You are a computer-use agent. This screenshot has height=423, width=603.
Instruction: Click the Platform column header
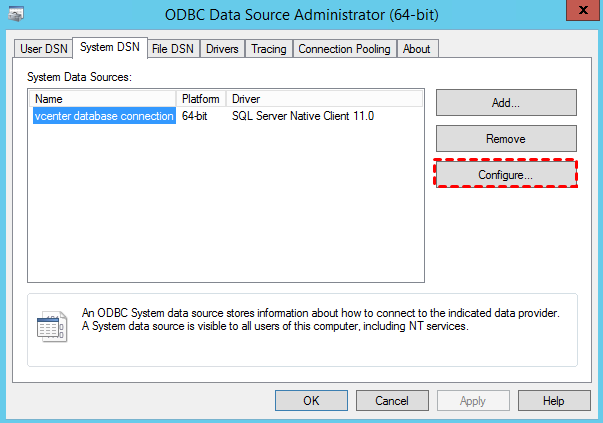pyautogui.click(x=202, y=99)
